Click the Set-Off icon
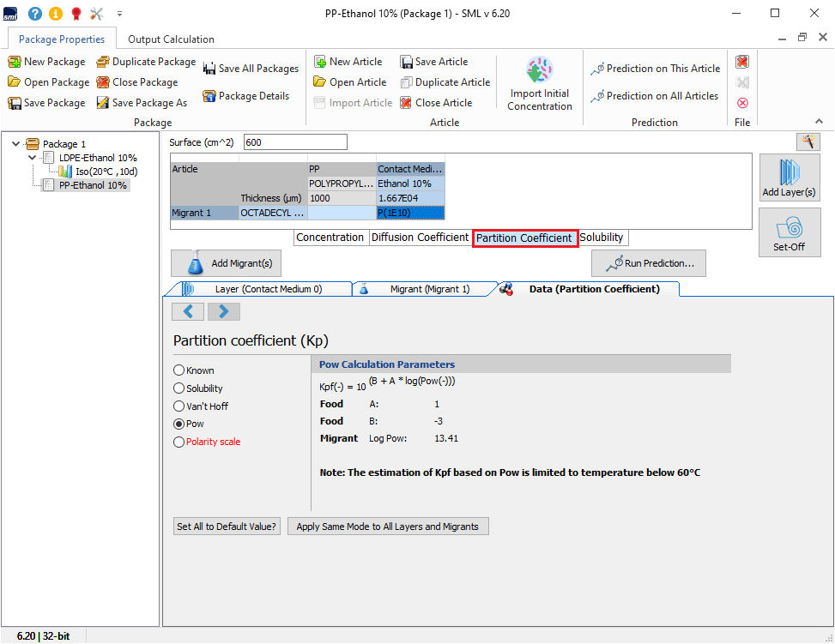This screenshot has height=644, width=835. tap(789, 232)
